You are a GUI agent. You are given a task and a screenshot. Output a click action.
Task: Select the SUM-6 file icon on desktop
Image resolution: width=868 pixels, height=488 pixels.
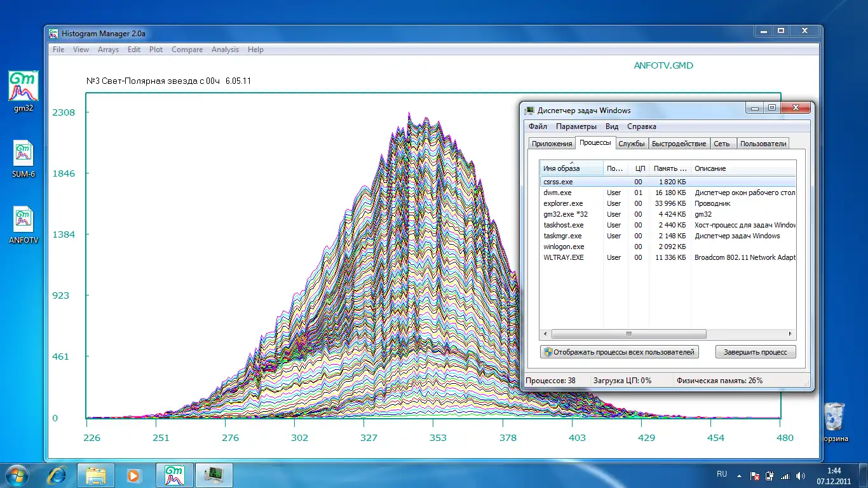(x=24, y=154)
